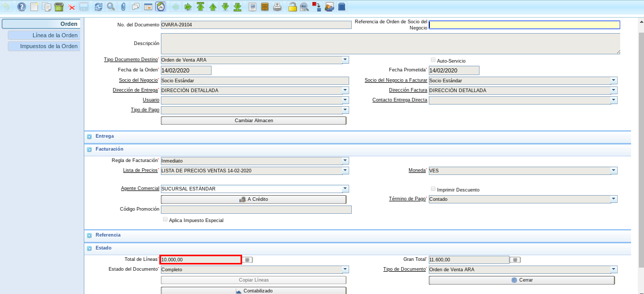Open the Moneda VES dropdown

point(613,171)
